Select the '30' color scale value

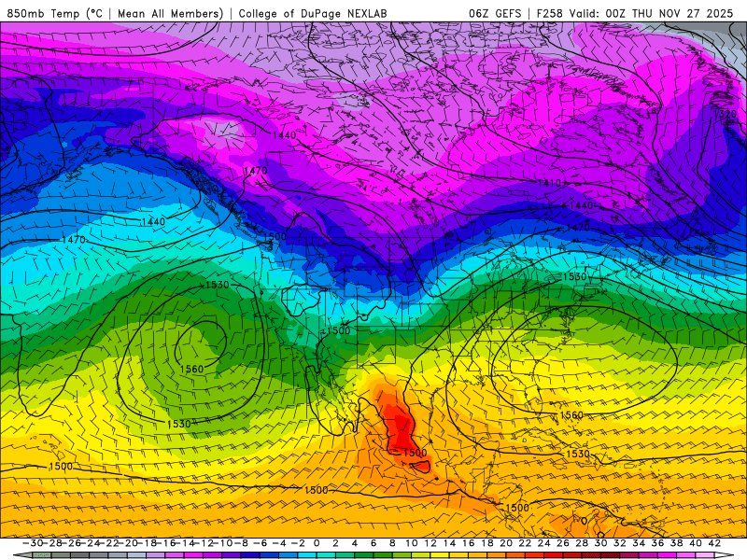click(600, 543)
